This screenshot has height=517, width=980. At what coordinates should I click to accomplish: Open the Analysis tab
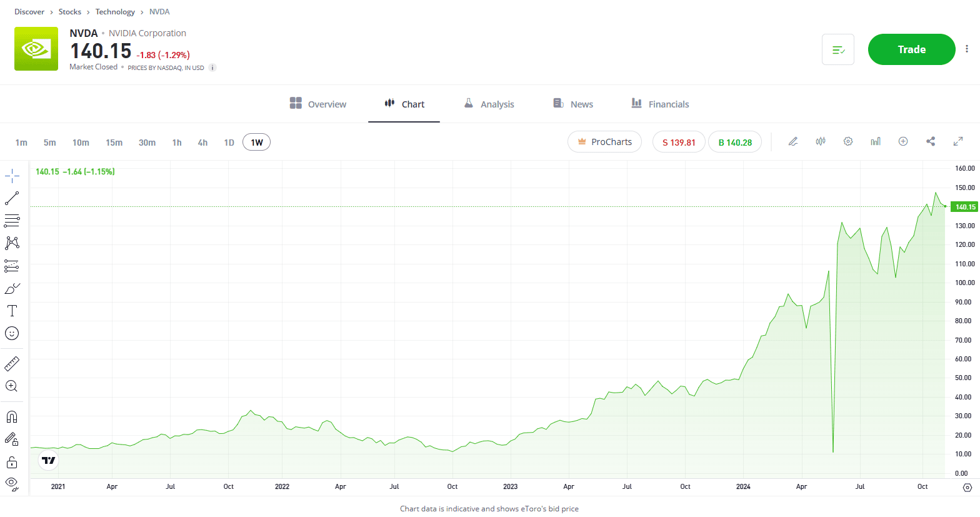[x=489, y=104]
